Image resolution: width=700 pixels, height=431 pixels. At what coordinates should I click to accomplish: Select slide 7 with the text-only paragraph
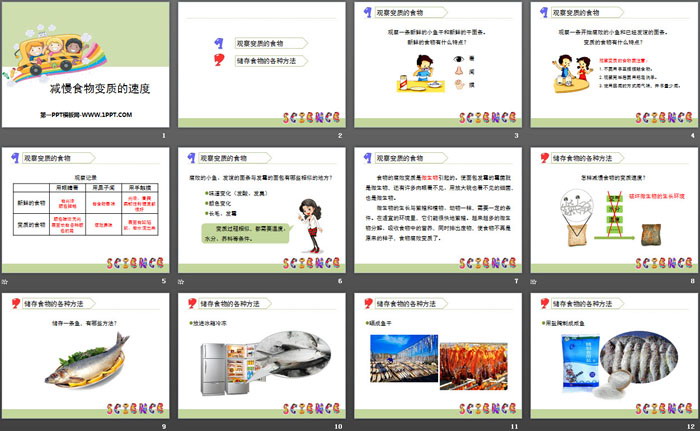pyautogui.click(x=438, y=210)
